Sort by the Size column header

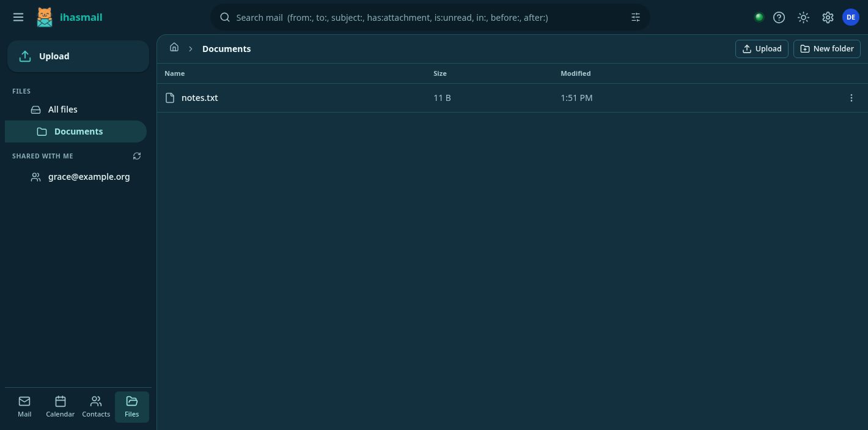click(x=440, y=73)
